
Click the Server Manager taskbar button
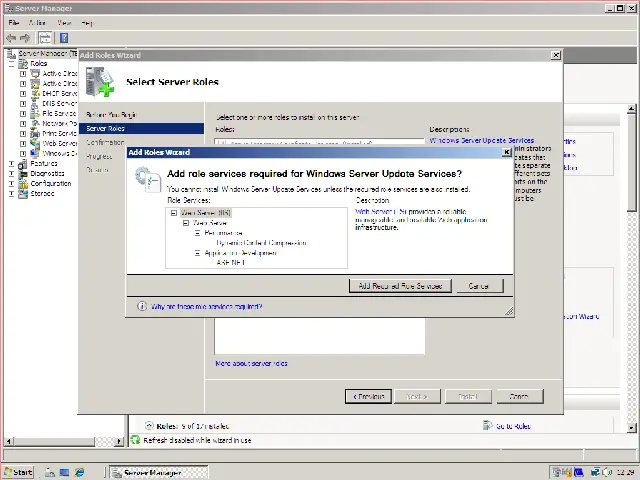click(x=159, y=472)
